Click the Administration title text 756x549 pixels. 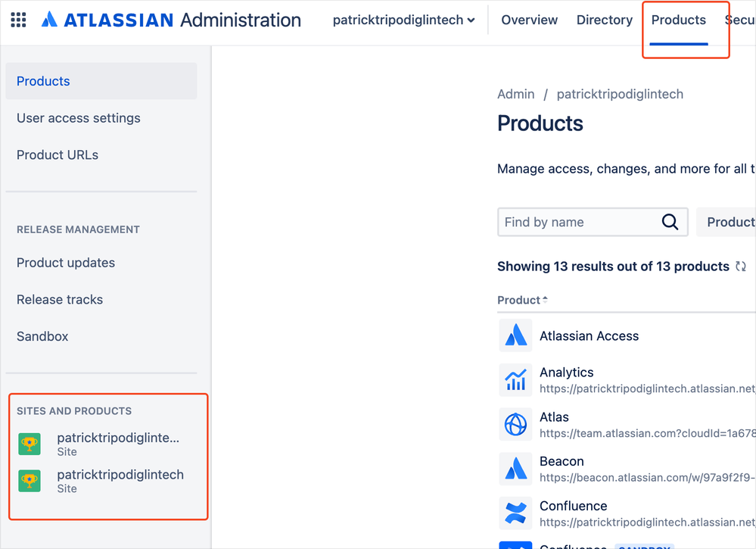click(x=241, y=20)
